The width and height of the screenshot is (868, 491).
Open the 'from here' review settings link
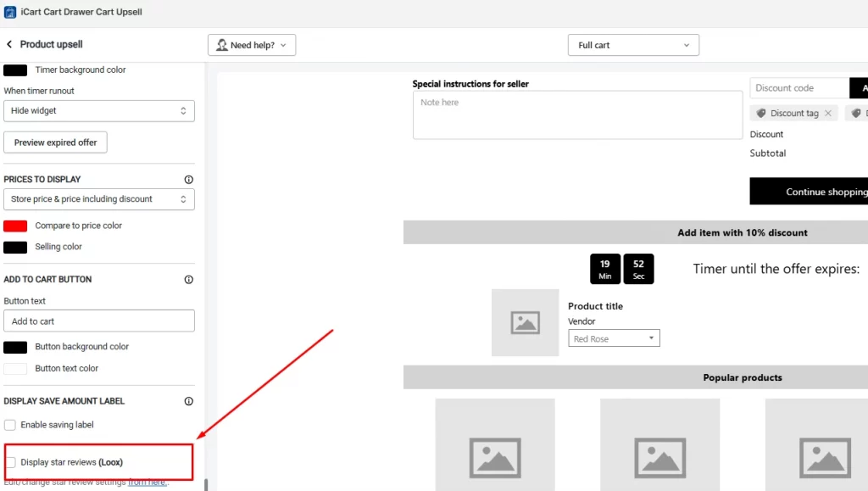(147, 483)
